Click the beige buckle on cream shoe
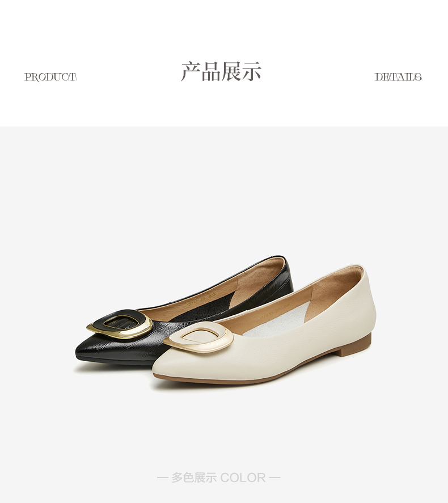This screenshot has height=503, width=448. click(x=197, y=338)
